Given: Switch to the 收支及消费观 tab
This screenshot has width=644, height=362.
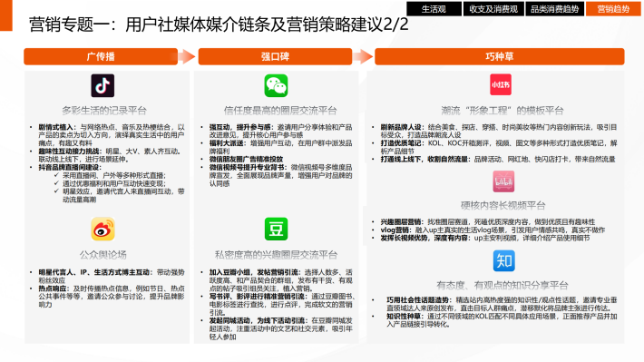Looking at the screenshot, I should [493, 9].
